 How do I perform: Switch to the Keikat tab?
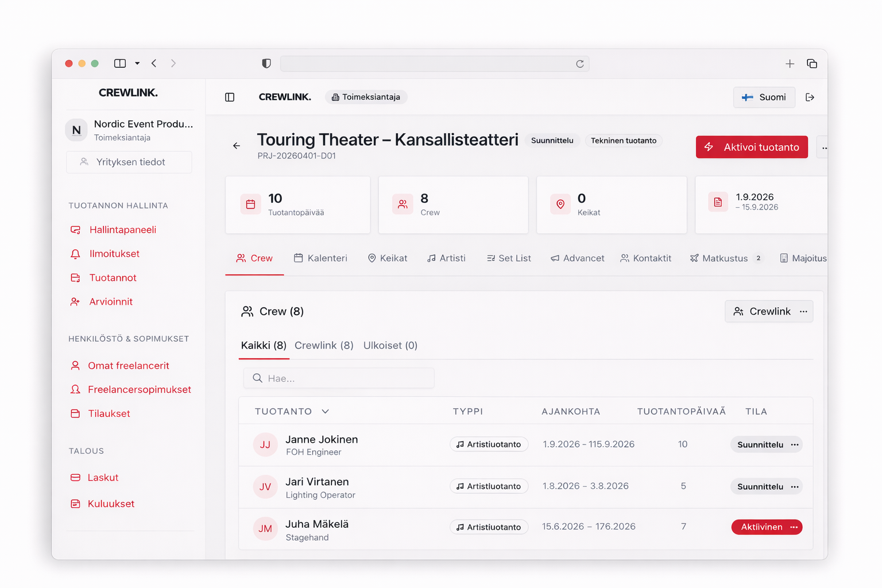pyautogui.click(x=388, y=258)
